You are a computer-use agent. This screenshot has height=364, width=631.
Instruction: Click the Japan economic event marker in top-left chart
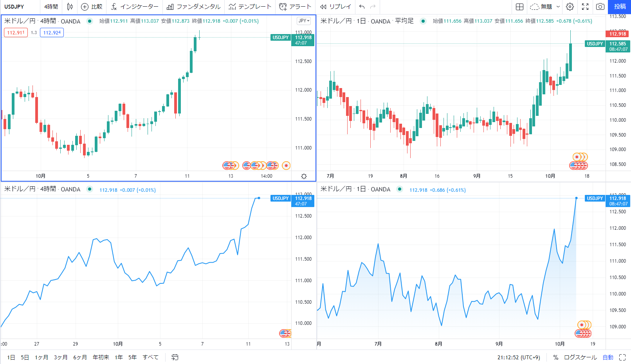coord(287,166)
